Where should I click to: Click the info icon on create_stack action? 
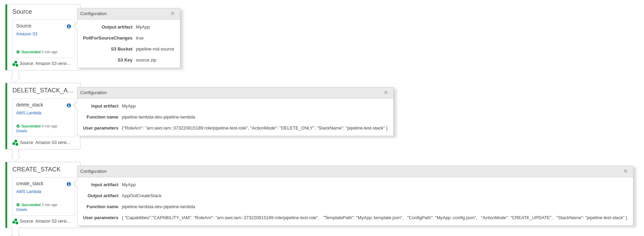pos(69,184)
